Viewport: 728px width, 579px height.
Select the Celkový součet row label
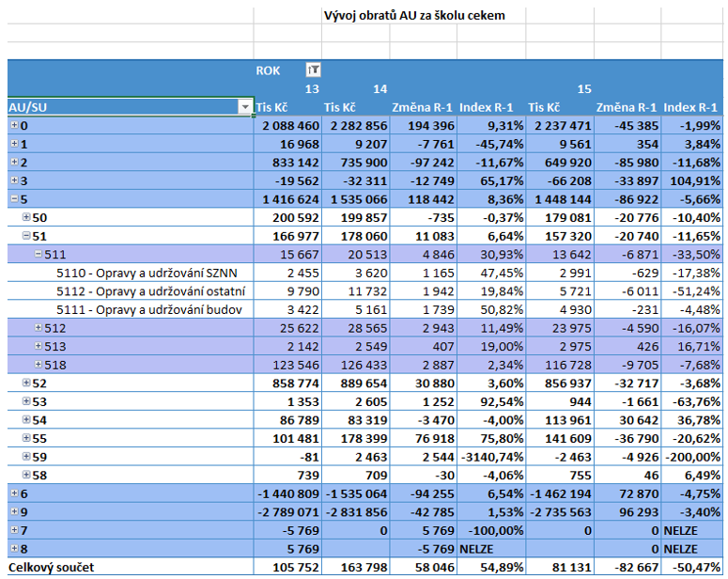tap(51, 567)
